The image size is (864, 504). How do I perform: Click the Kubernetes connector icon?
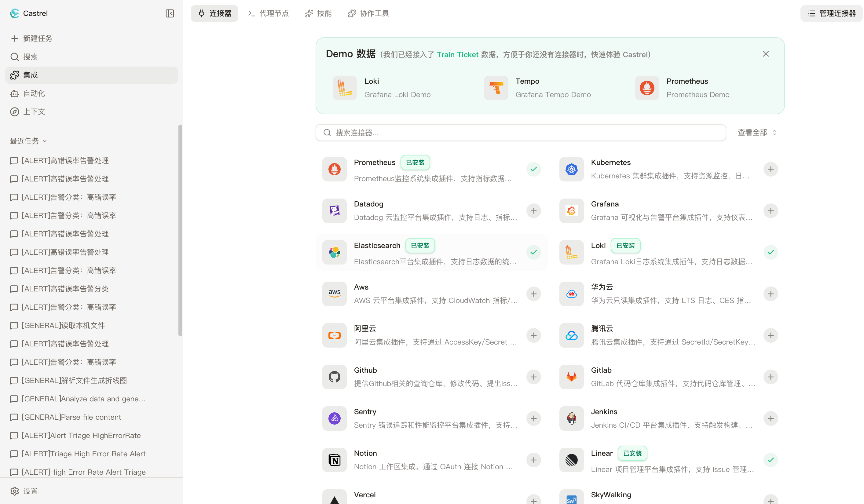tap(571, 169)
